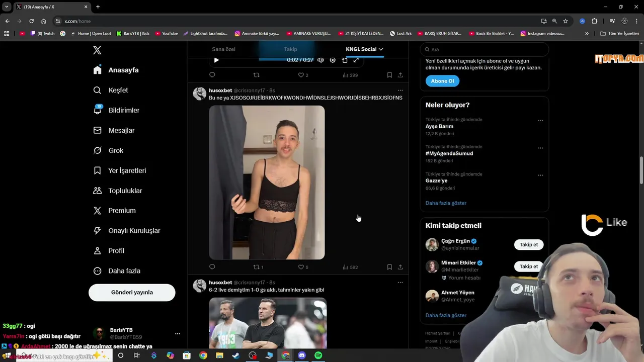Click Daha fazla göster under trends

[x=446, y=203]
